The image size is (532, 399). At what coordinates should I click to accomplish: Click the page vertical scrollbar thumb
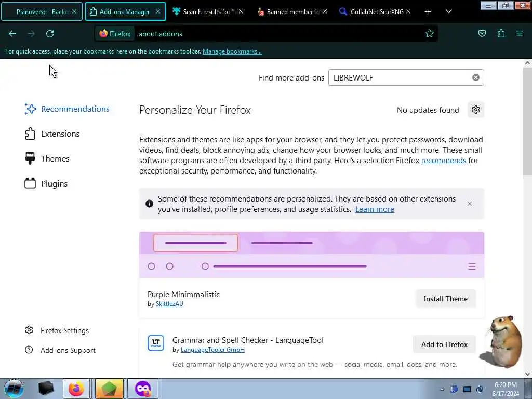[x=527, y=121]
